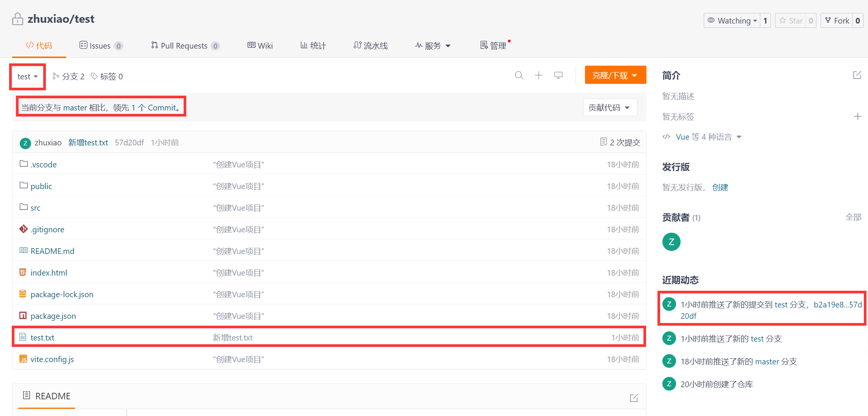Click the search magnifier icon in the repository toolbar
Viewport: 868px width, 416px height.
pos(519,75)
